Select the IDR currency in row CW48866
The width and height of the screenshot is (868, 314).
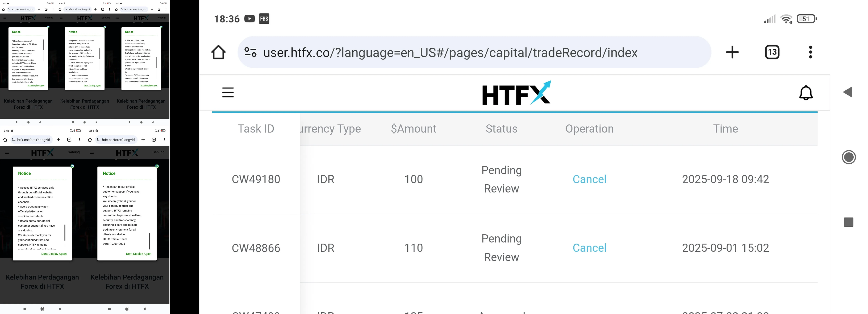click(325, 248)
